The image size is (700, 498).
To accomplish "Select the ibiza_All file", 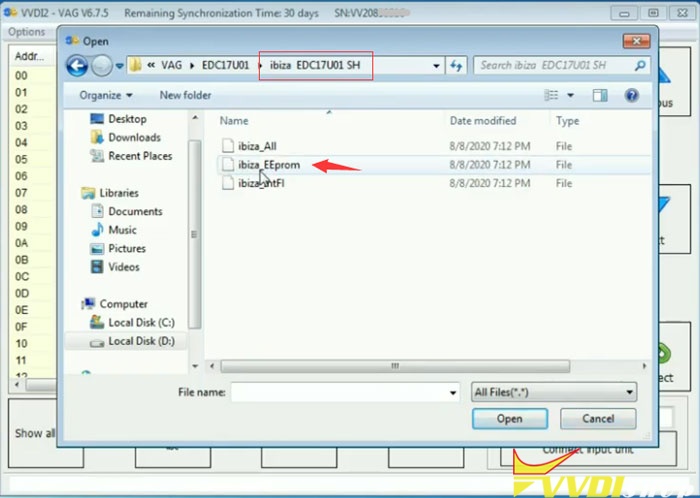I will [x=257, y=146].
